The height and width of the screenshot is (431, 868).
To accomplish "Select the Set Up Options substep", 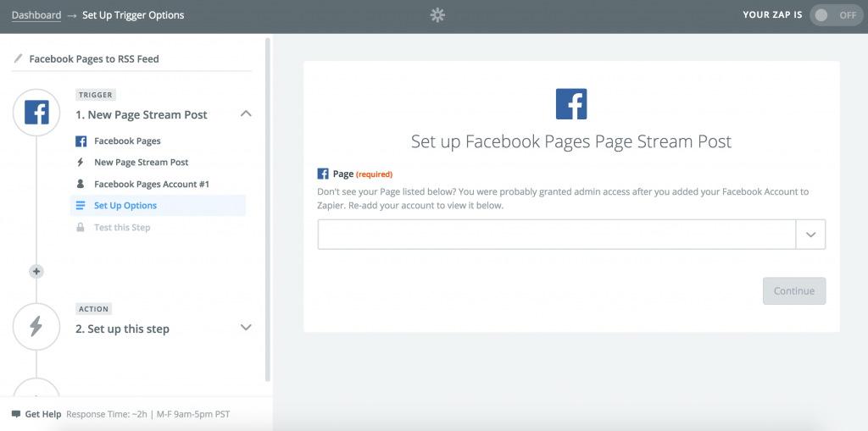I will (x=158, y=205).
